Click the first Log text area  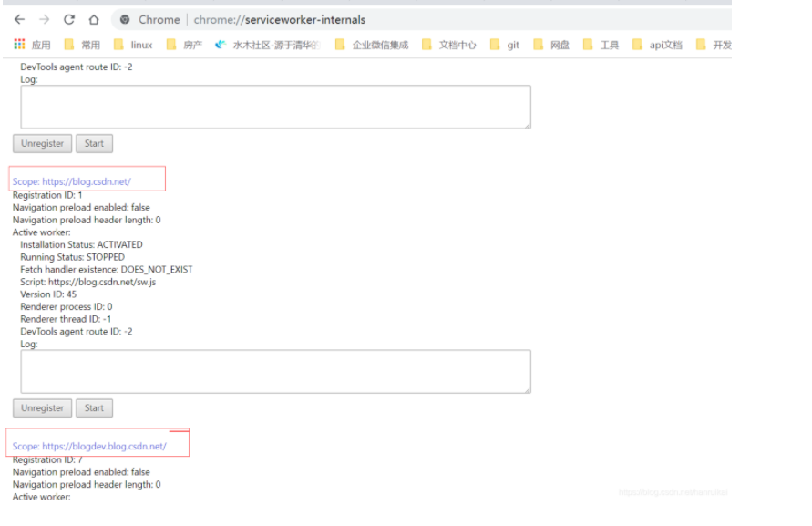click(275, 107)
